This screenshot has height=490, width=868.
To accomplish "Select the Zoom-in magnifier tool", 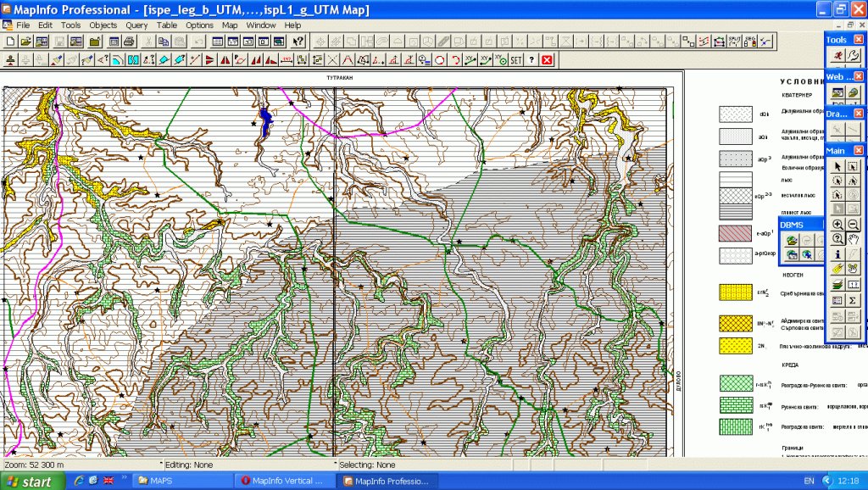I will click(x=837, y=225).
